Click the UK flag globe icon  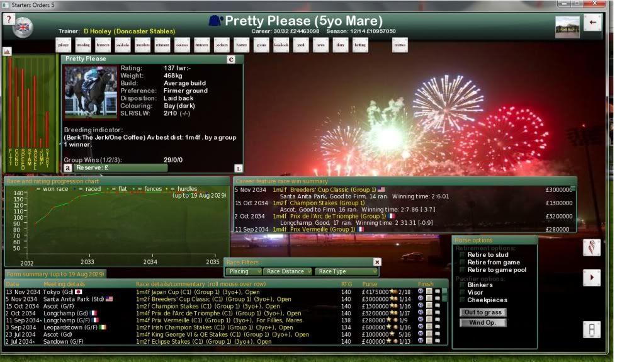tap(23, 28)
